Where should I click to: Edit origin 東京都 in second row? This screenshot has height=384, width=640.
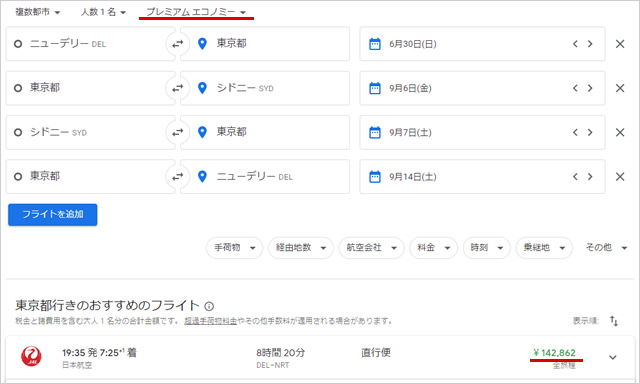point(90,88)
